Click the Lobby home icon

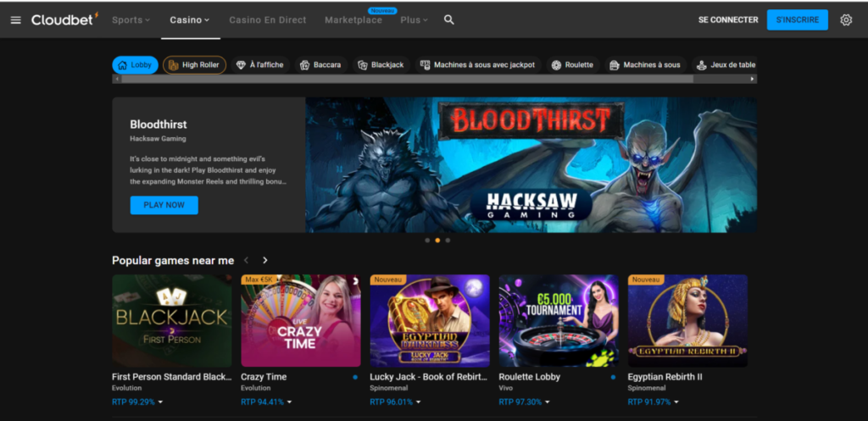tap(122, 65)
